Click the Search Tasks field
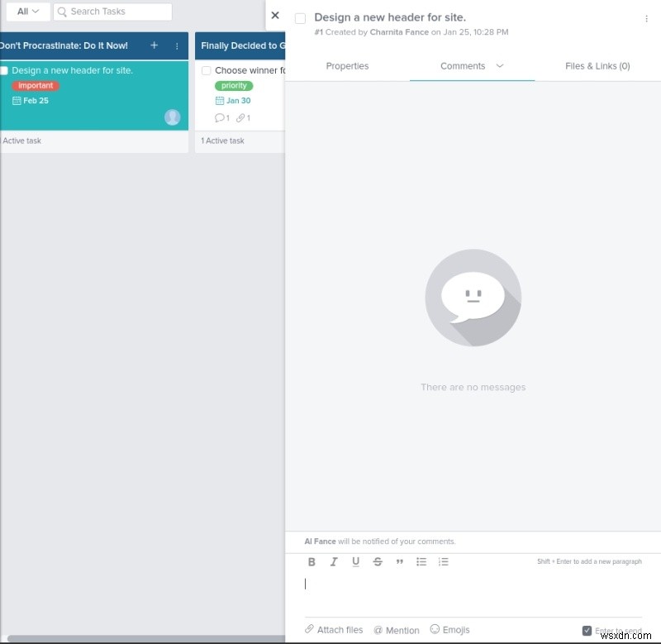The height and width of the screenshot is (644, 661). tap(112, 12)
